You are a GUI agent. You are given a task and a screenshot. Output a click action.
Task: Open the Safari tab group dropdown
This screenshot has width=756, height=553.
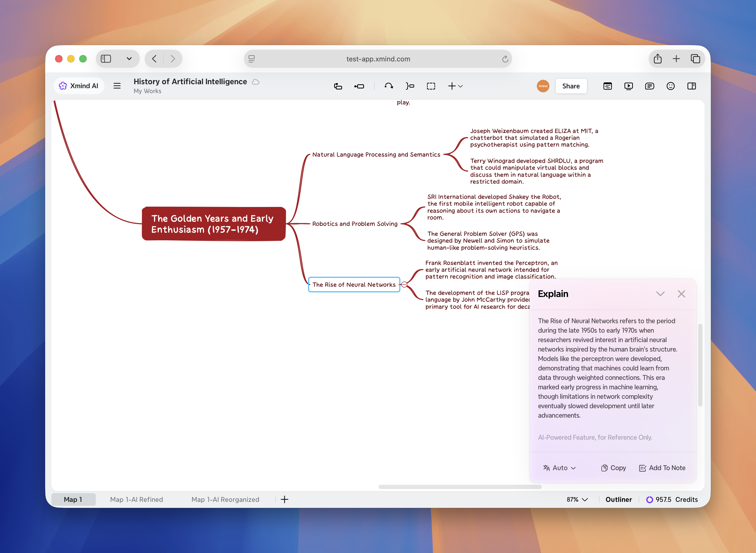click(x=129, y=59)
